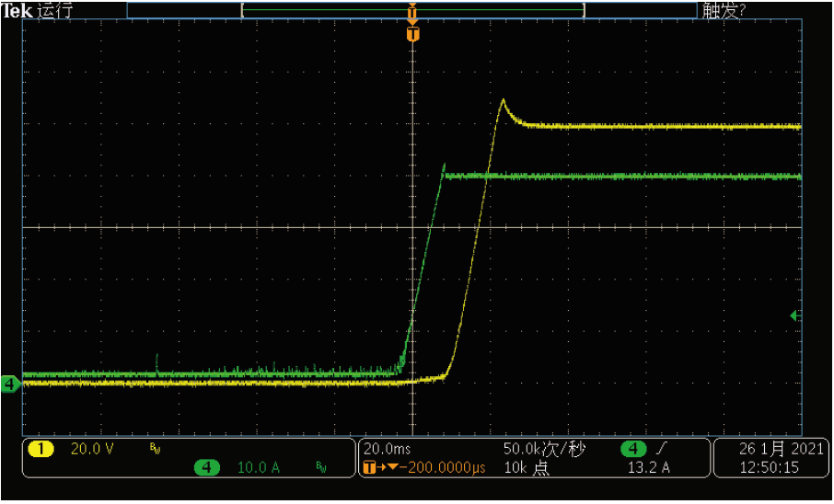This screenshot has height=504, width=834.
Task: Click channel 4 bandwidth limit Bw indicator
Action: (x=321, y=468)
